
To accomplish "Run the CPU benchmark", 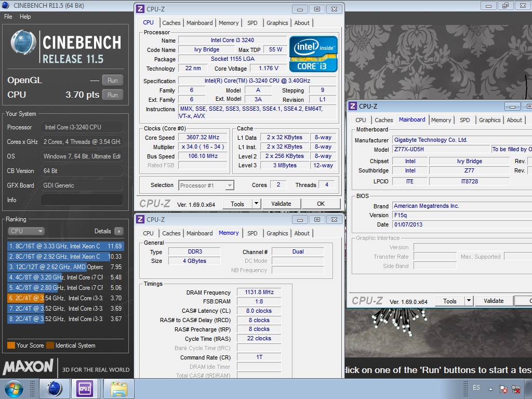I will (x=113, y=95).
